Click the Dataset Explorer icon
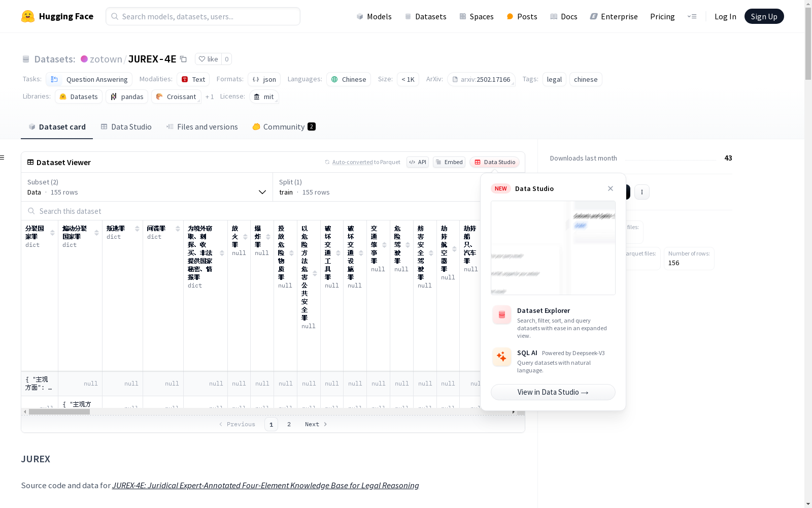812x508 pixels. point(502,315)
